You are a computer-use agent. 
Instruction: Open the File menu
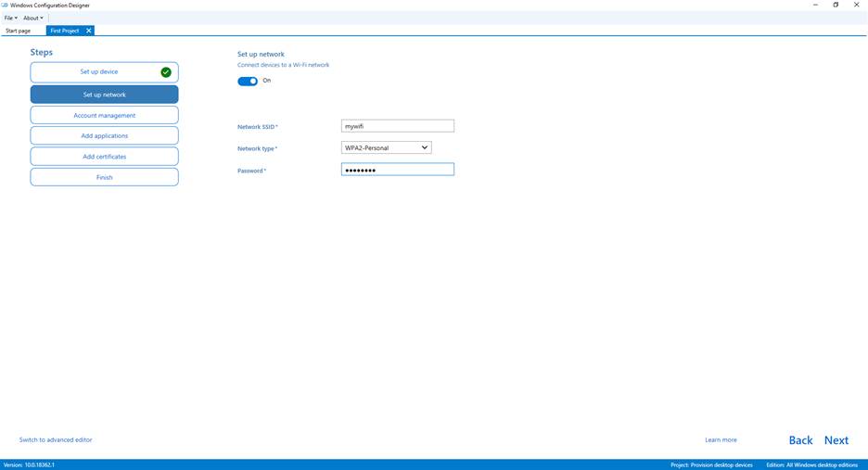click(10, 18)
